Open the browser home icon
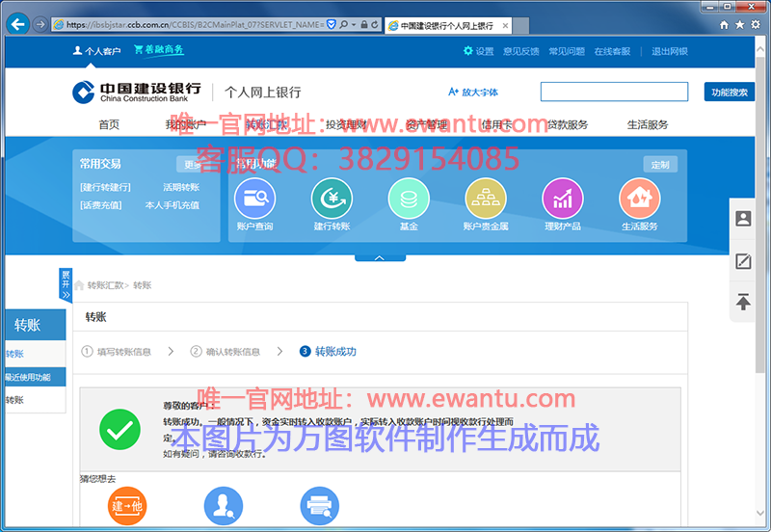This screenshot has width=771, height=532. [724, 25]
